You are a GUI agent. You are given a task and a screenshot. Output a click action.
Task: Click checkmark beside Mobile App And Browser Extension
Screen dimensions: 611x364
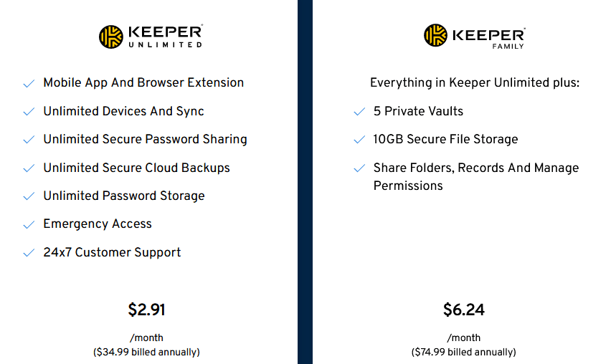[29, 83]
